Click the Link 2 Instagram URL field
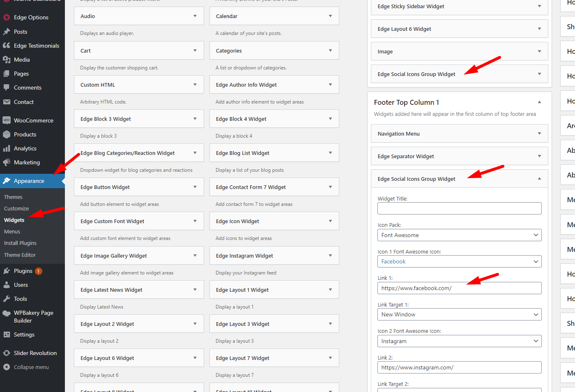575x392 pixels. pos(459,367)
